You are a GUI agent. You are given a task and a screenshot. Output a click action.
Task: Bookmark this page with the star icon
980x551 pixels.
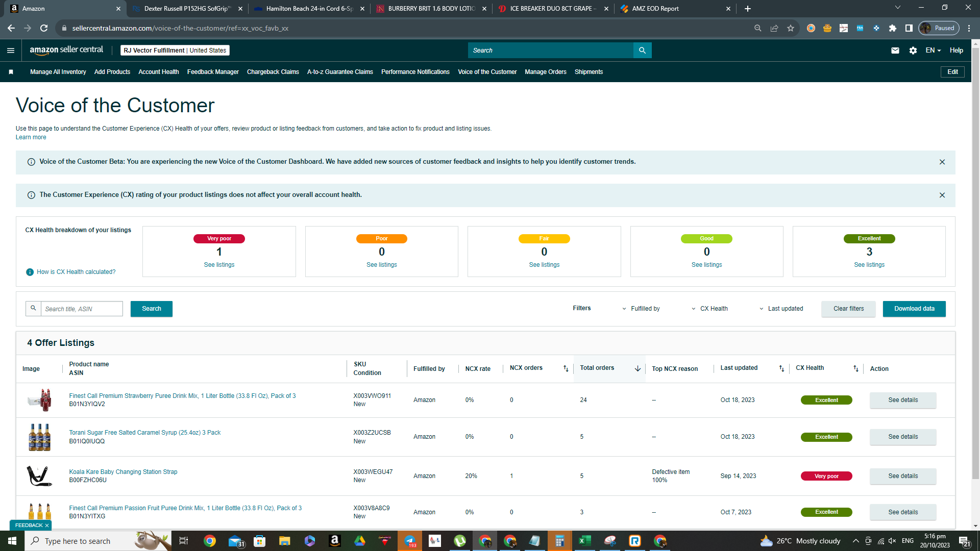[791, 28]
